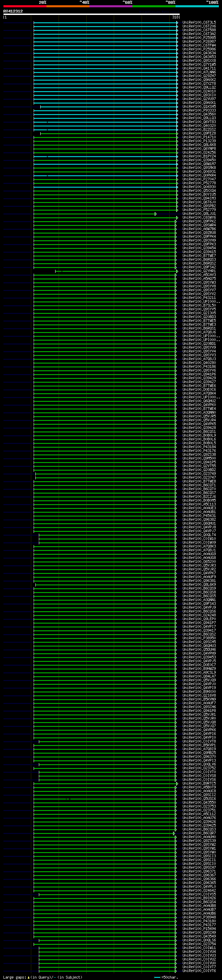This screenshot has width=222, height=980.
Task: Click the white query sequence ruler bar
Action: coord(92,15)
